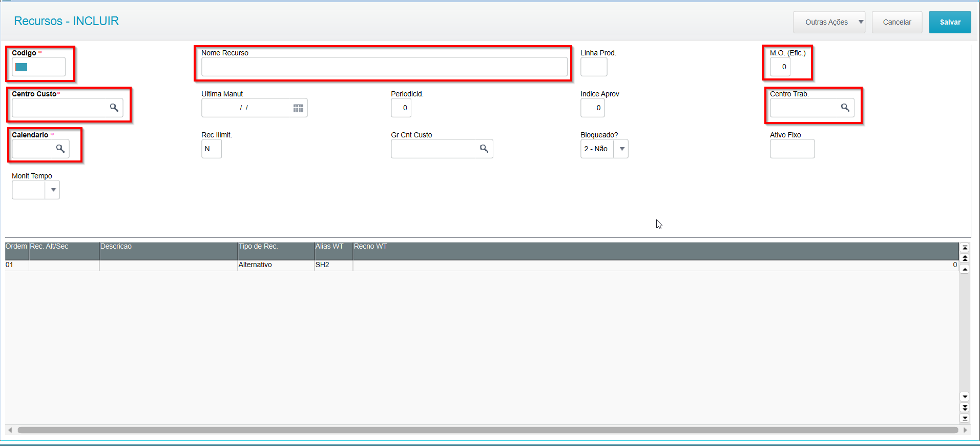The image size is (980, 446).
Task: Cancel the resource inclusion
Action: (896, 22)
